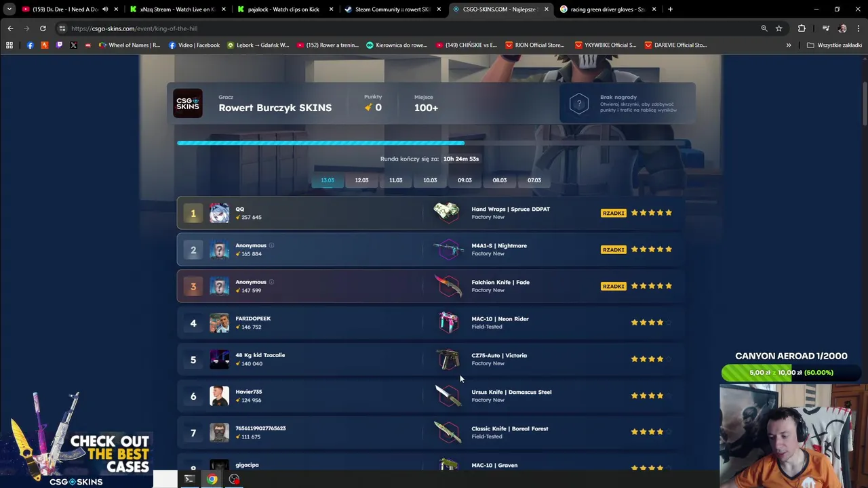This screenshot has height=488, width=868.
Task: Click FARIDOPEEK player avatar
Action: click(x=219, y=323)
